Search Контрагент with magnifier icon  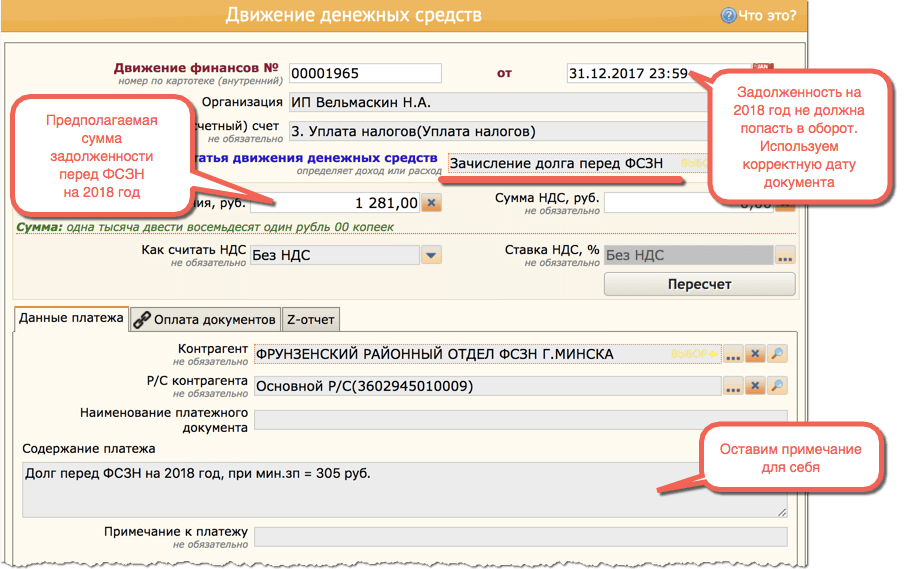pyautogui.click(x=776, y=354)
